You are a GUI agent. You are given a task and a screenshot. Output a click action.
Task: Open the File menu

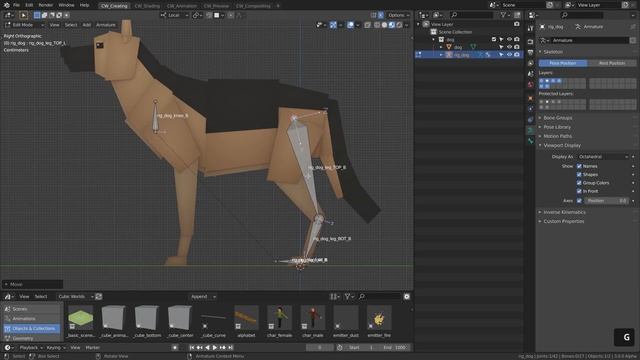(x=16, y=5)
